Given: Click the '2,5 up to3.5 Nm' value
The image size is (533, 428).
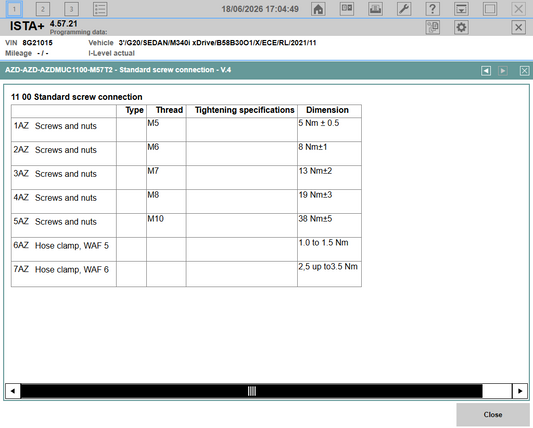Looking at the screenshot, I should (x=328, y=267).
